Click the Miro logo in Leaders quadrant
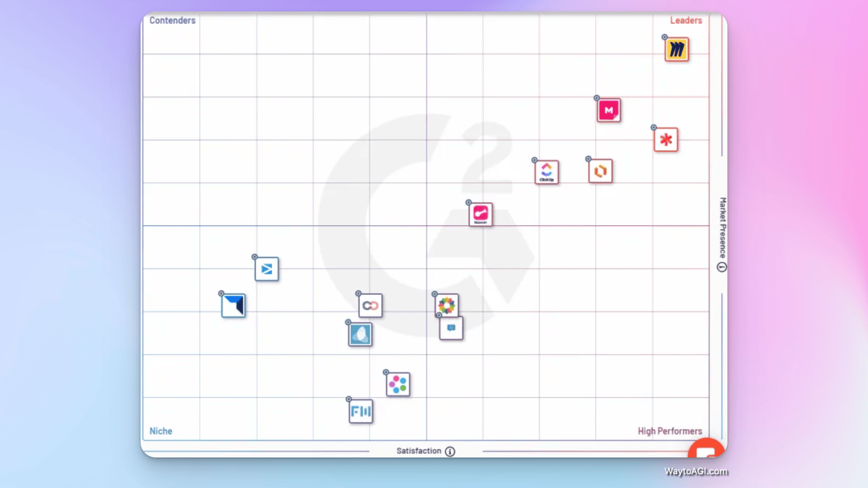The width and height of the screenshot is (868, 488). tap(677, 49)
